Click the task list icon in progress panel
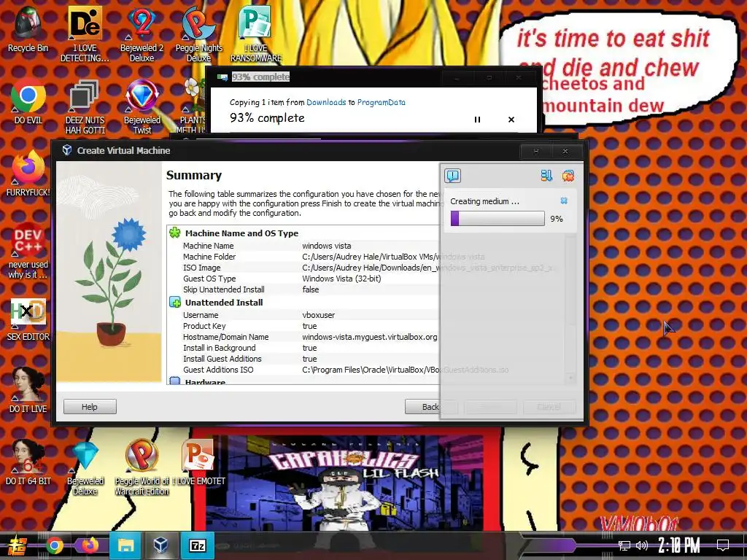The image size is (747, 560). (x=546, y=176)
